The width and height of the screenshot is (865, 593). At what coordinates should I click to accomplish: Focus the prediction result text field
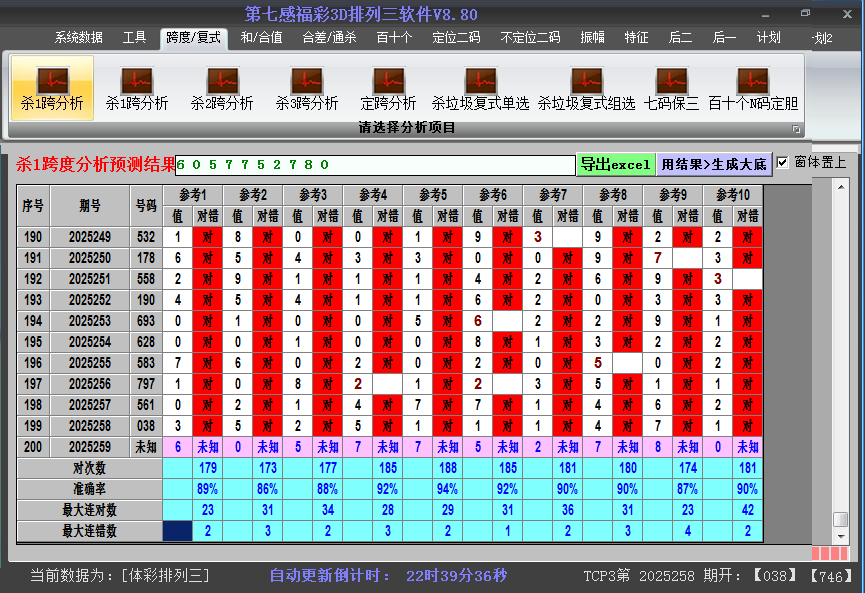(375, 165)
